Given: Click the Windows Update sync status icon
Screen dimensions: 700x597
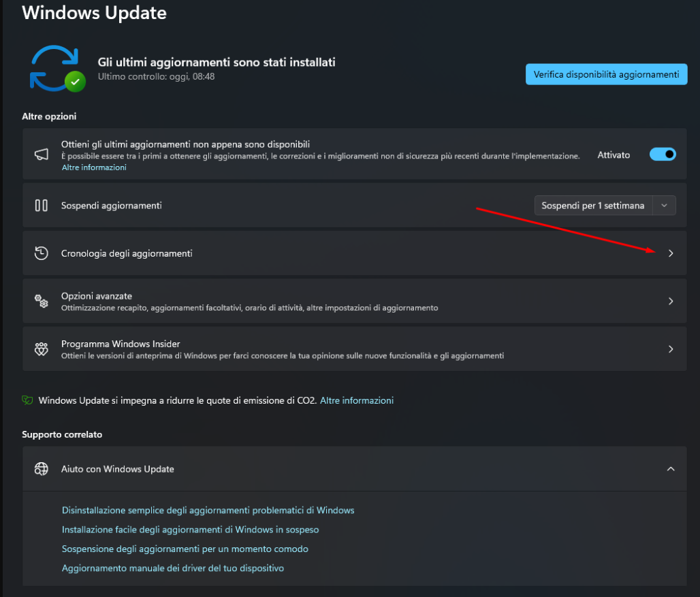Looking at the screenshot, I should 57,68.
